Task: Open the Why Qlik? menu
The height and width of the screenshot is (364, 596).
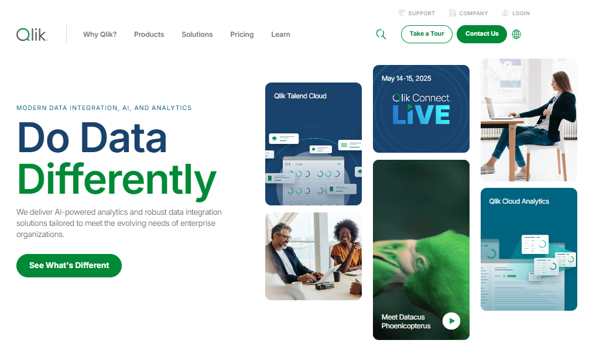Action: point(100,35)
